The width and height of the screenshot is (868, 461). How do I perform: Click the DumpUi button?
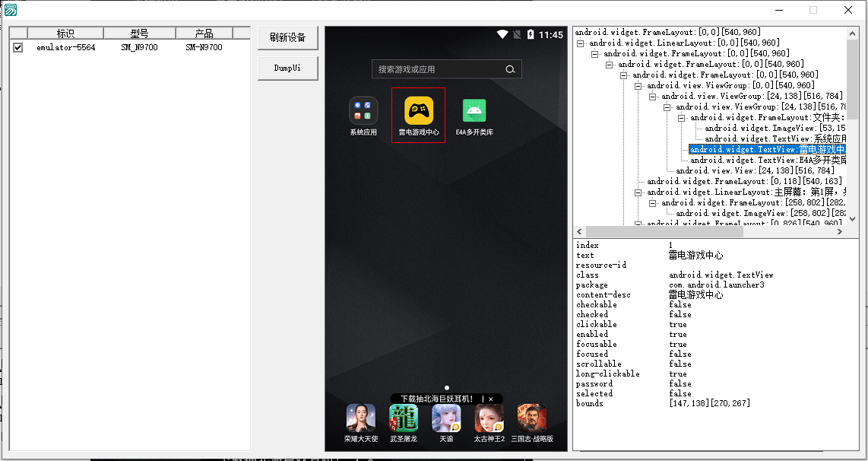coord(288,68)
